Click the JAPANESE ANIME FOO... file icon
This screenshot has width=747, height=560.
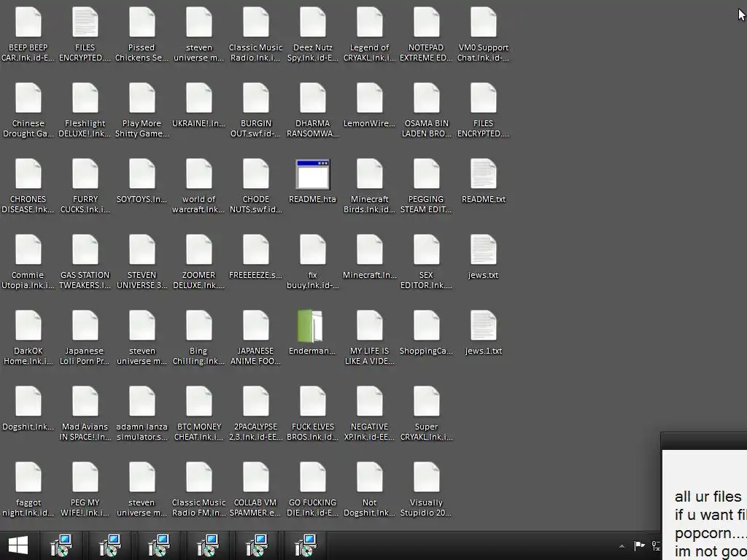256,325
